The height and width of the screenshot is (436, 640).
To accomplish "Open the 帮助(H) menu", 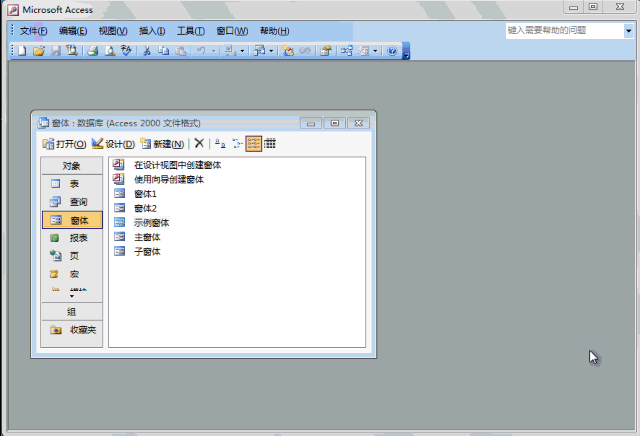I will coord(275,31).
